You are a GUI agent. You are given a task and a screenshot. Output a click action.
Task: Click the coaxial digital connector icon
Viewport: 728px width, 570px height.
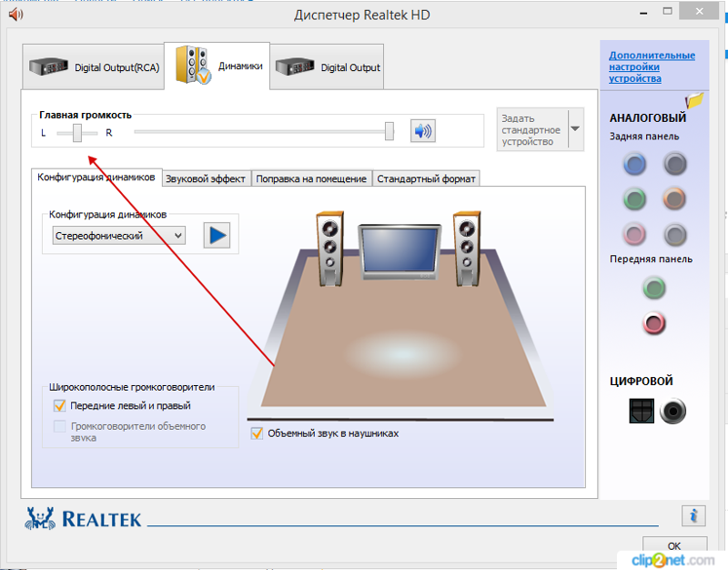click(672, 411)
